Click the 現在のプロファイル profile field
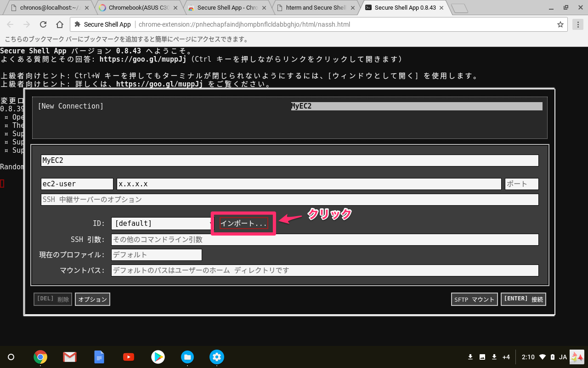Screen dimensions: 588x368 (157, 255)
